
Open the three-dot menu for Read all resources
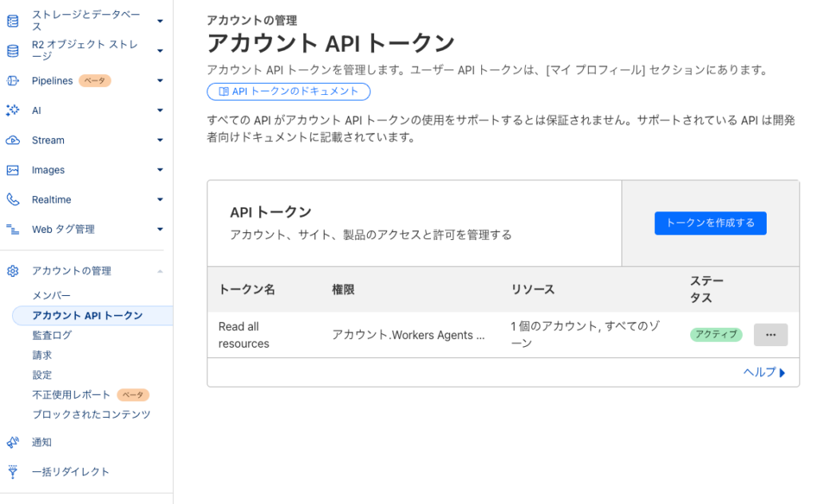click(x=770, y=335)
